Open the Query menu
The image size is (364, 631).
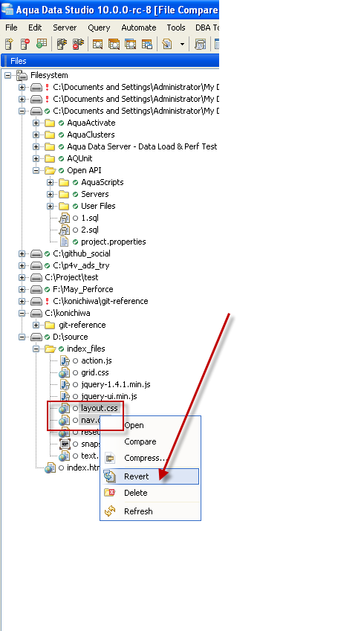(99, 27)
